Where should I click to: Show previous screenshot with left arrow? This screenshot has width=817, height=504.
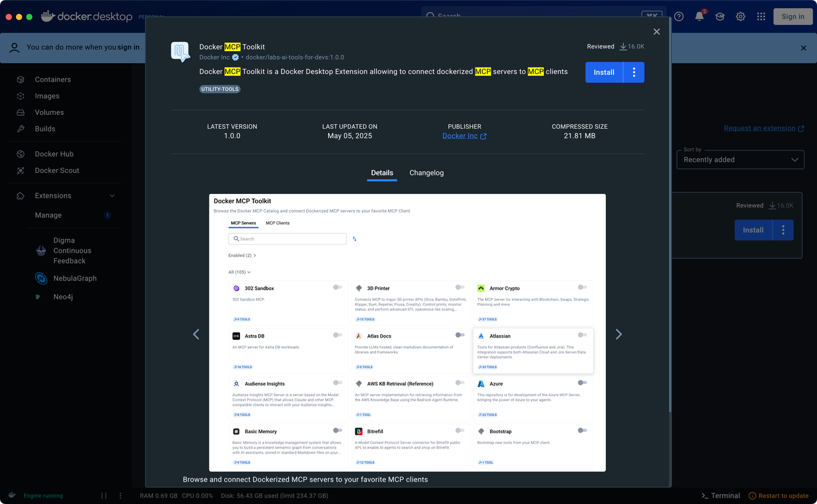[x=196, y=334]
